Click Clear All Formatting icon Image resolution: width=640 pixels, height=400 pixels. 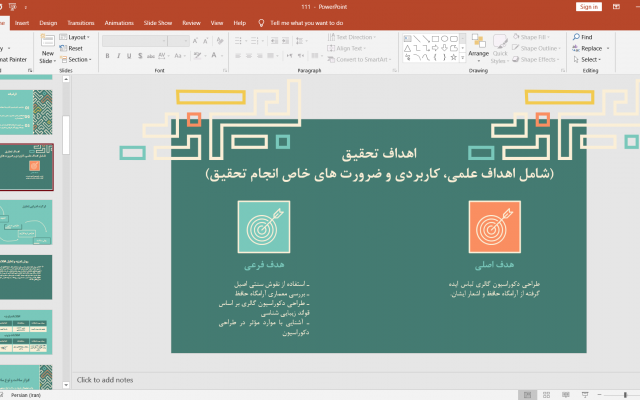(x=220, y=41)
